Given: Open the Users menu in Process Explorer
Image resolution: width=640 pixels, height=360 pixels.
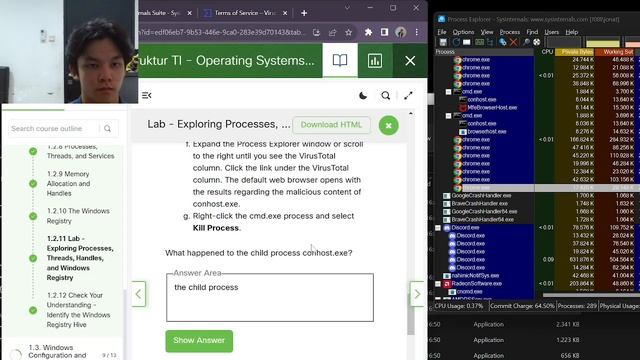Looking at the screenshot, I should pos(551,32).
